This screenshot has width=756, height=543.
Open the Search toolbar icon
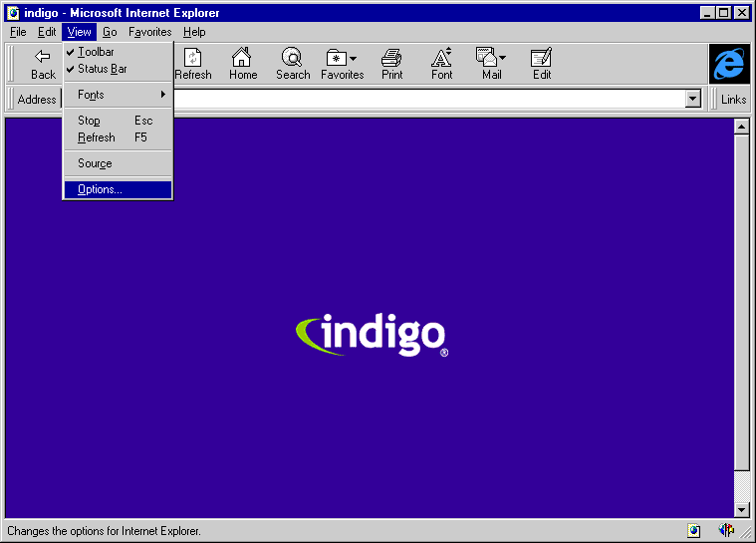pyautogui.click(x=292, y=57)
